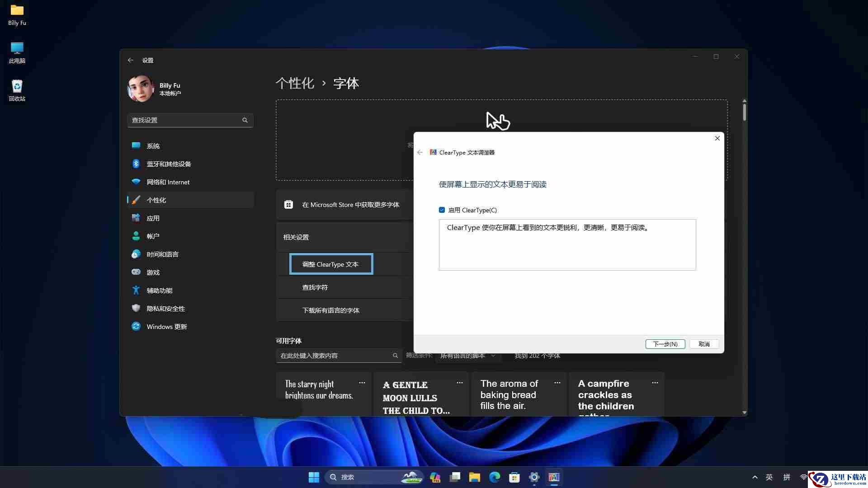Viewport: 868px width, 488px height.
Task: Open 辅助功能 settings
Action: 190,291
